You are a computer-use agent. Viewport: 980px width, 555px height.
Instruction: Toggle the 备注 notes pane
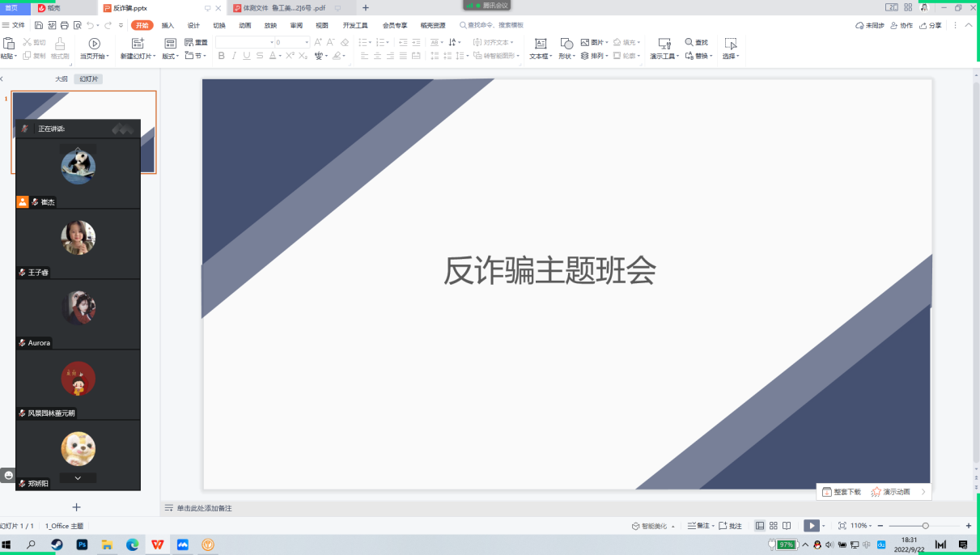pos(699,526)
